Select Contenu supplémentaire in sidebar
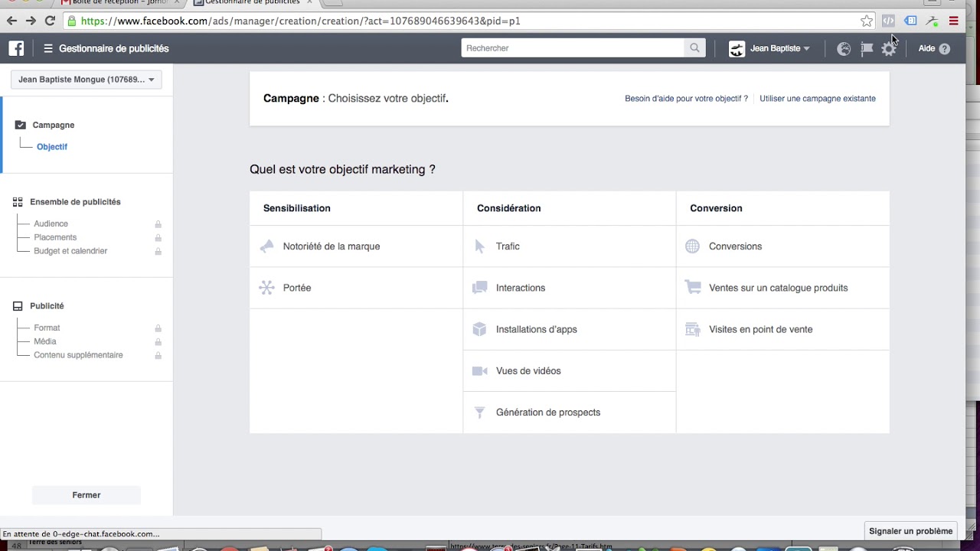The image size is (980, 551). pos(78,355)
